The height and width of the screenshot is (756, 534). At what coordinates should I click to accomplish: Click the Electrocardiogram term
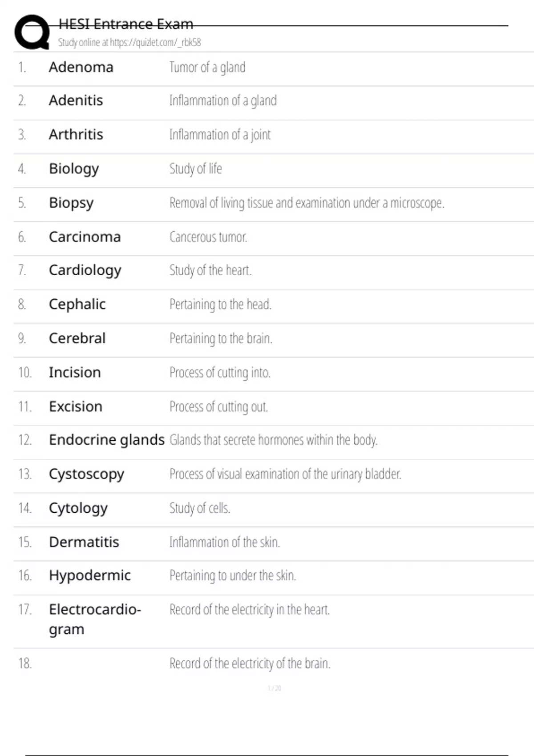[x=94, y=619]
